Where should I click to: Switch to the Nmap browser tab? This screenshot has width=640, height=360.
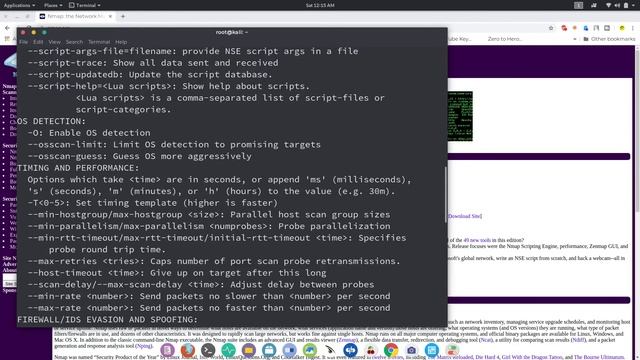point(76,16)
